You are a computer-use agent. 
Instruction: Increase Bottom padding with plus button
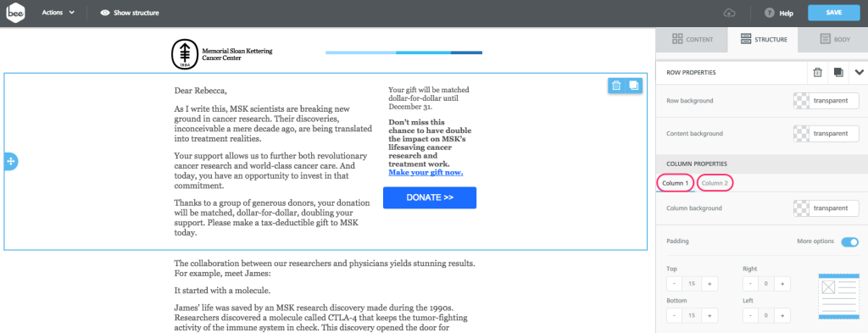[709, 316]
